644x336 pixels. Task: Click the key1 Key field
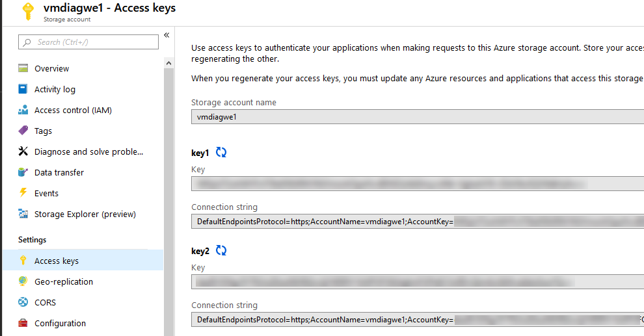(x=418, y=184)
